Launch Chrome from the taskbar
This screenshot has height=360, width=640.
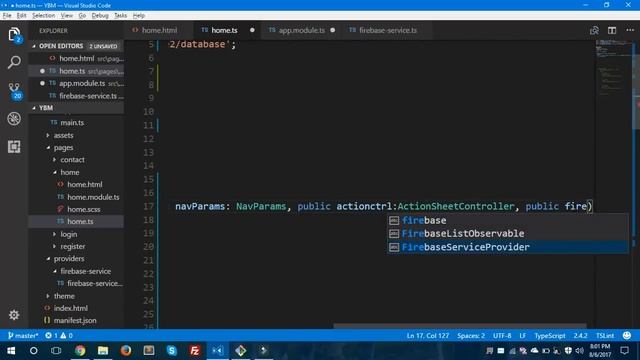pos(80,351)
